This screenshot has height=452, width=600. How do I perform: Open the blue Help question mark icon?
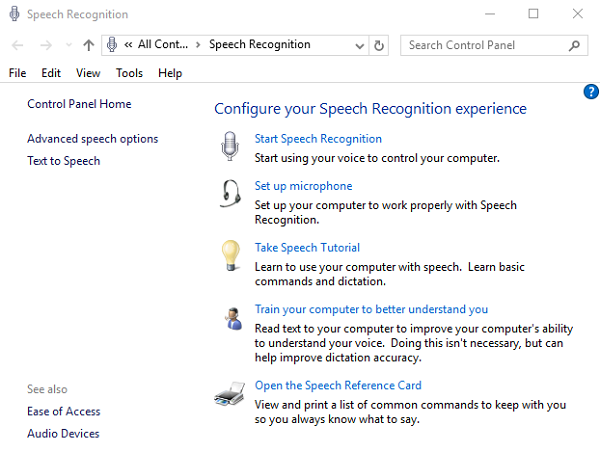point(590,91)
